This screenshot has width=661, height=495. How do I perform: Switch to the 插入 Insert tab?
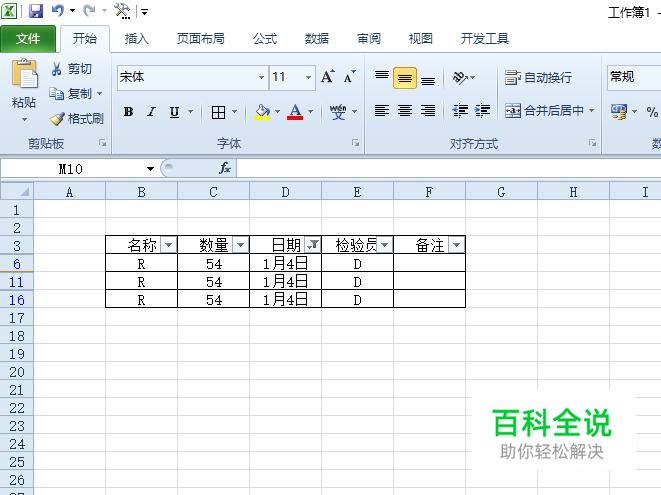(136, 39)
